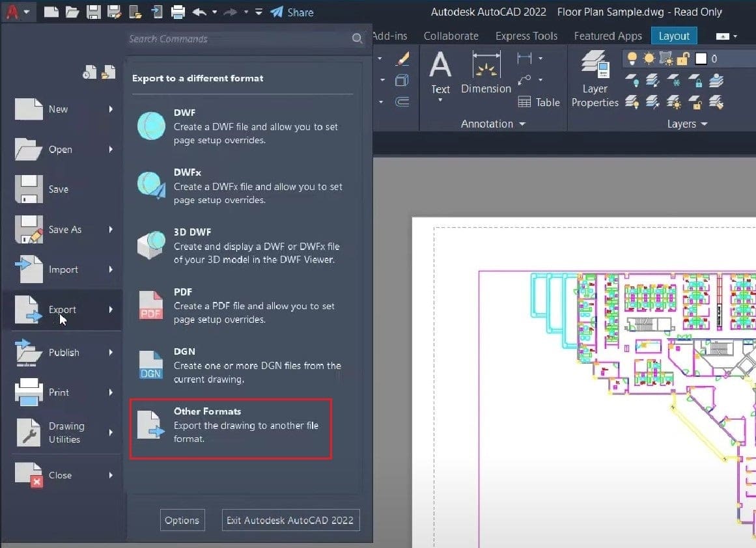Screen dimensions: 756x548
Task: Click the Text annotation tool
Action: pos(440,75)
